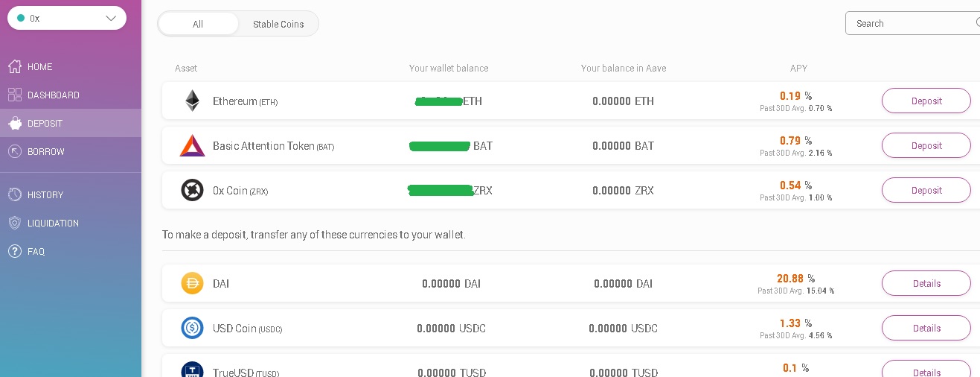Select the DAI asset name

[221, 284]
